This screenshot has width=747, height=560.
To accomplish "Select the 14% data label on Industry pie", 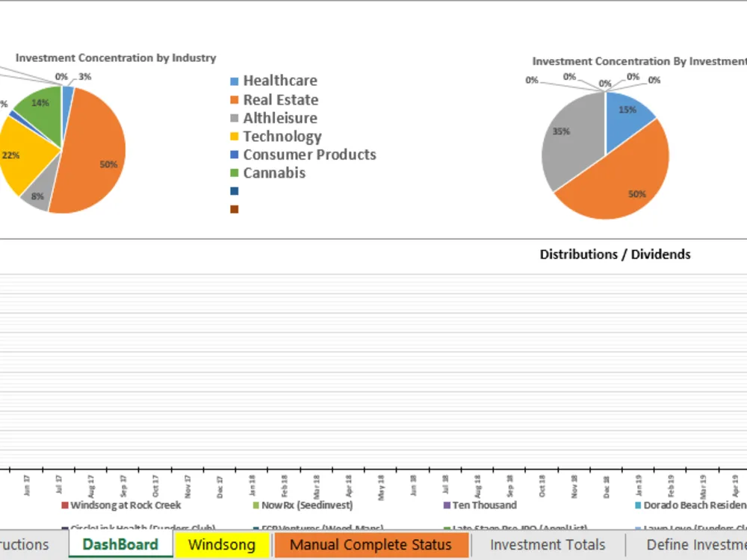I will pyautogui.click(x=40, y=103).
